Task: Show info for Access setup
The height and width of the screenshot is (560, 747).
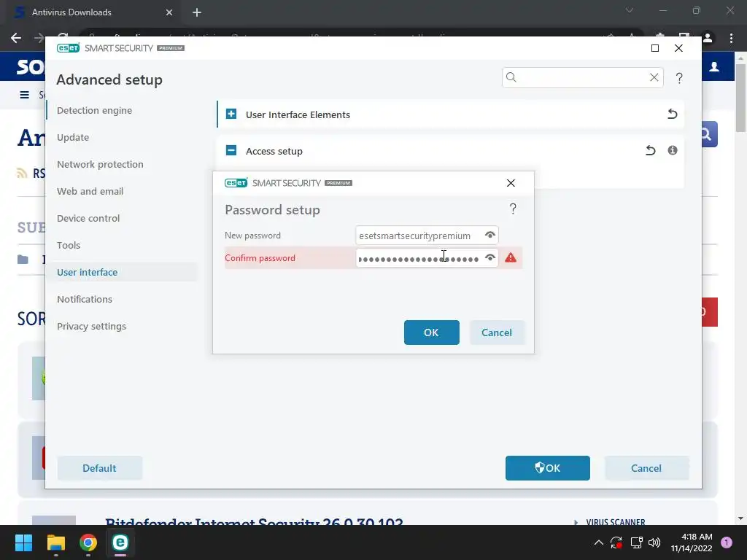Action: click(672, 150)
